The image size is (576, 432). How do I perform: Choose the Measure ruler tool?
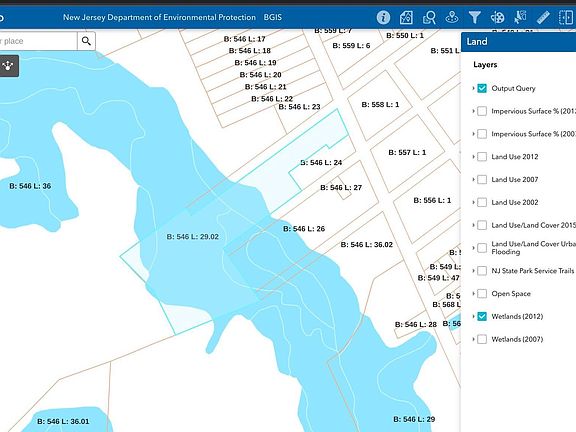[543, 17]
